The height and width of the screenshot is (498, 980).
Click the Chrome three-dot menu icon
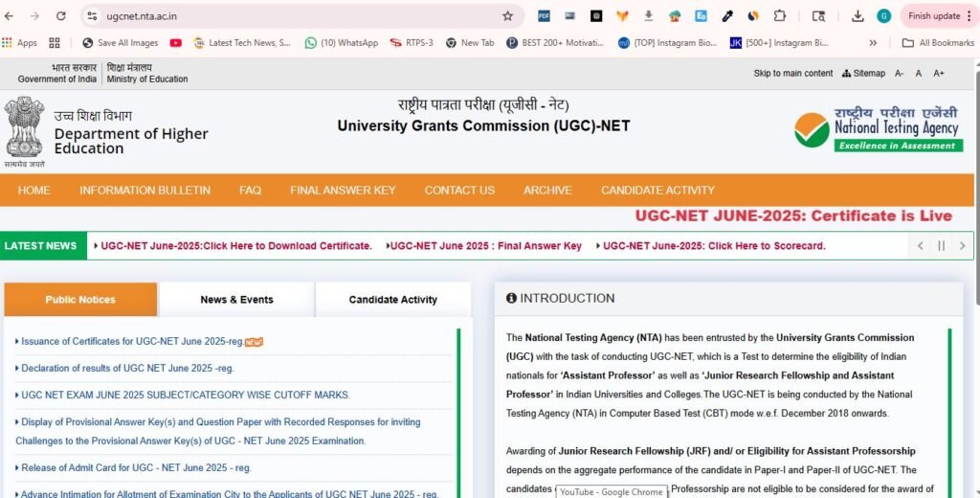[969, 16]
